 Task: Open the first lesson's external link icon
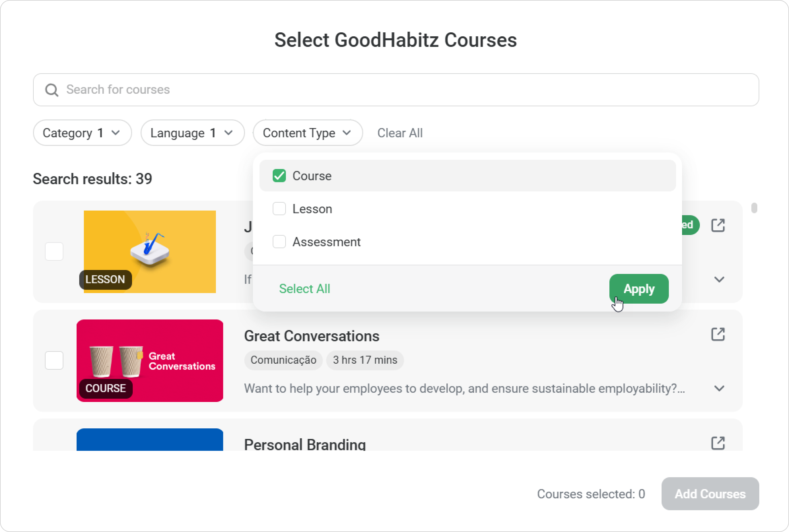pos(718,225)
